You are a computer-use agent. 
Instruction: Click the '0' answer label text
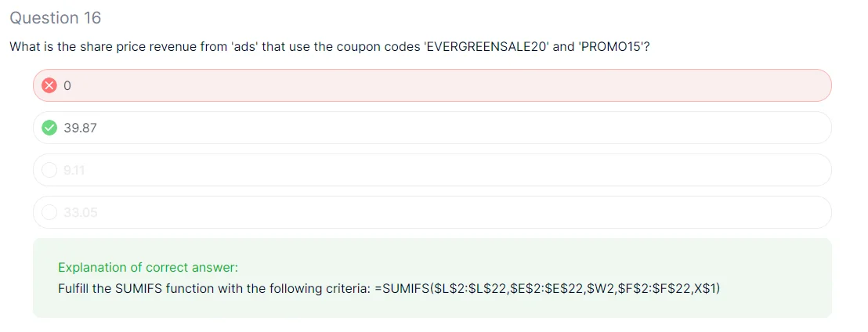click(67, 86)
